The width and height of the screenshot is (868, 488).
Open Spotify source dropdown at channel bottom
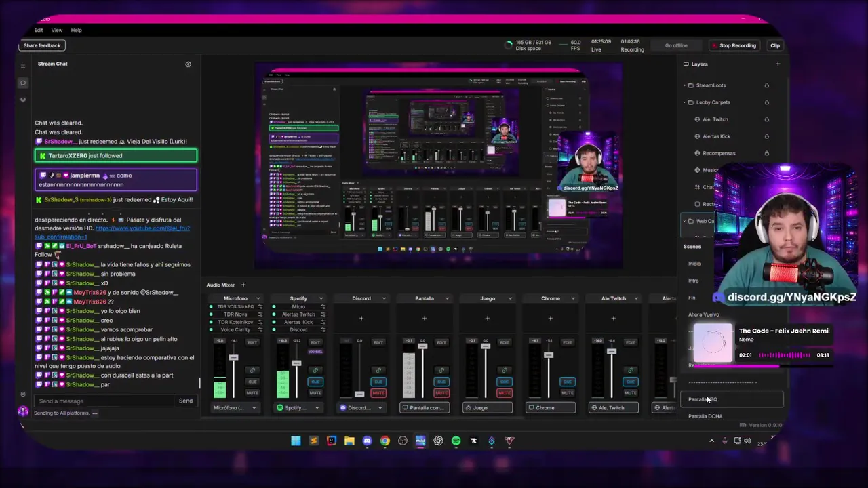click(x=298, y=408)
